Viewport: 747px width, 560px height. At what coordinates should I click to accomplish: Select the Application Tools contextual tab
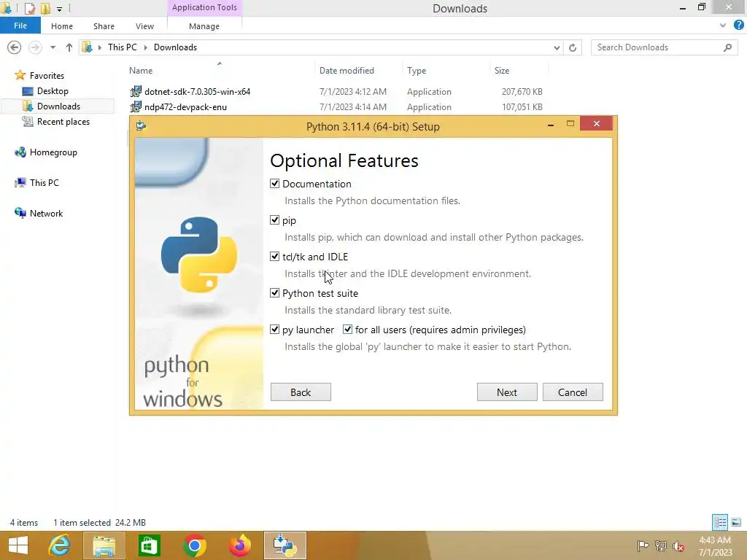(x=204, y=7)
